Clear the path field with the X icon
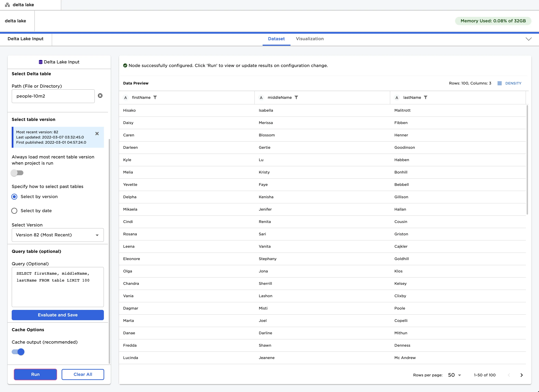The height and width of the screenshot is (392, 539). (x=100, y=96)
